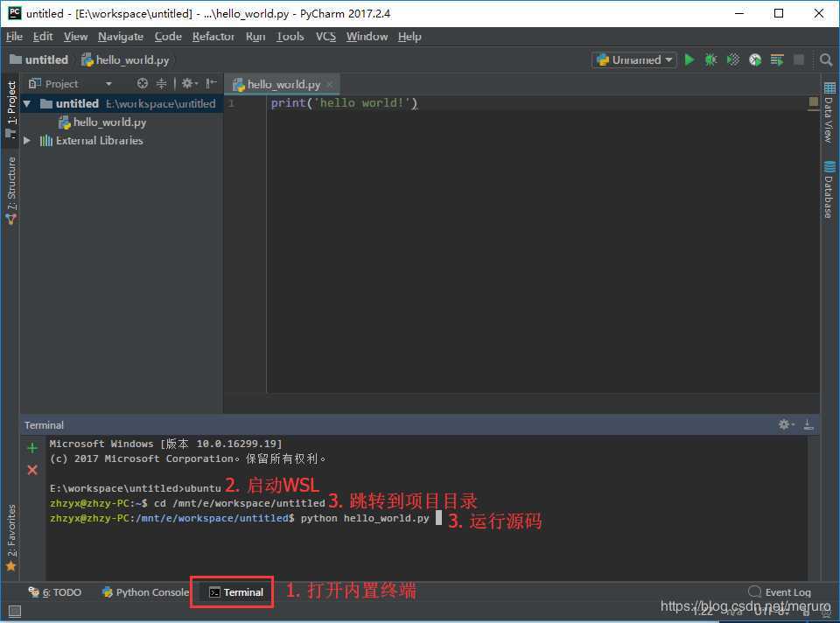This screenshot has width=840, height=623.
Task: Start debugging with the Debug bug icon
Action: pos(711,59)
